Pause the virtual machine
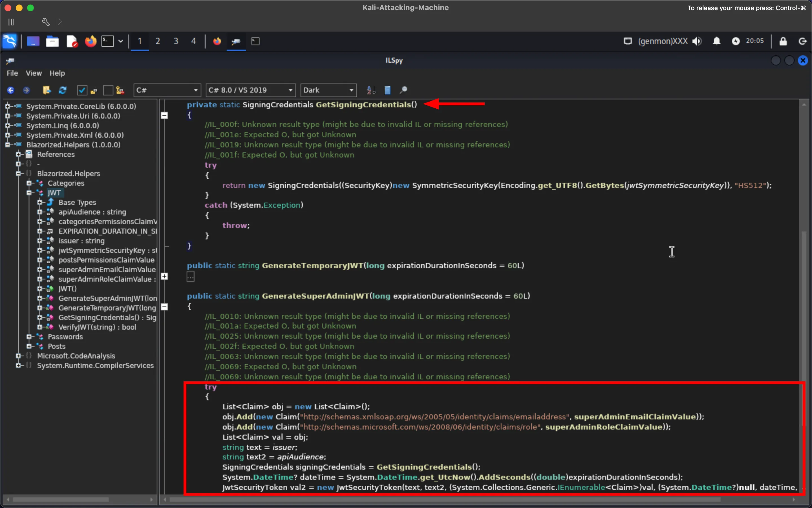The image size is (812, 508). tap(11, 22)
